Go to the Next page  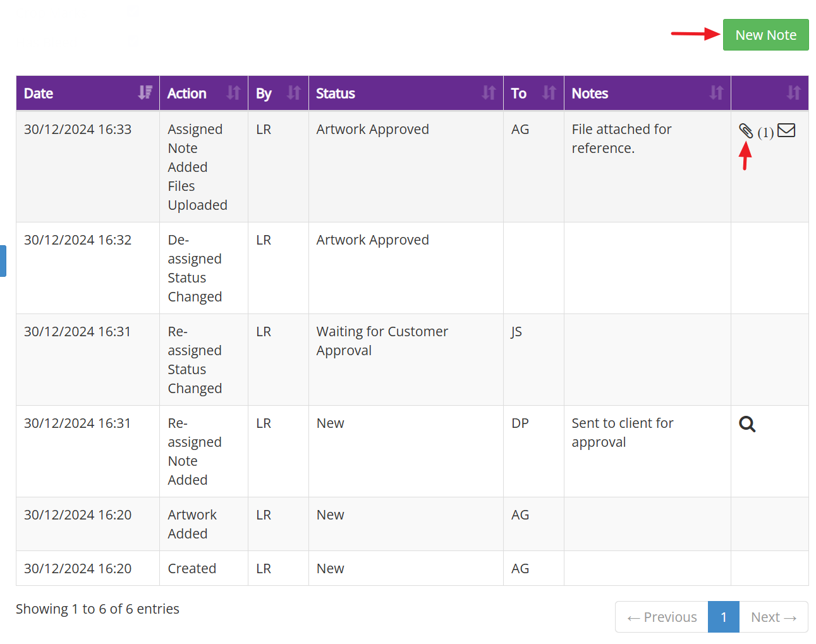(773, 617)
